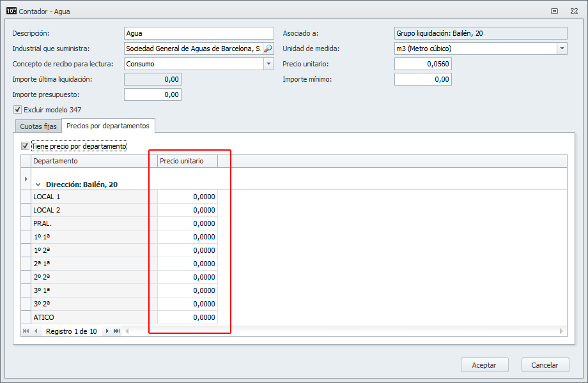The height and width of the screenshot is (383, 588).
Task: Open Concepto de recibo para lectura dropdown
Action: tap(268, 64)
